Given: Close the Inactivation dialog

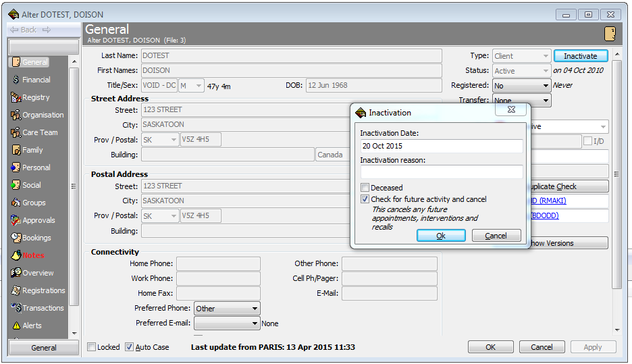Looking at the screenshot, I should coord(511,109).
